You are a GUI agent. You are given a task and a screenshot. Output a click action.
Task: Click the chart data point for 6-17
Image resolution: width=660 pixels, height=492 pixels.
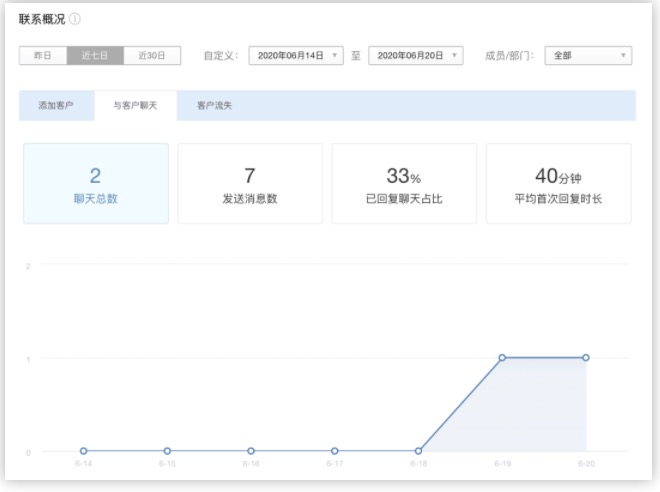[334, 451]
